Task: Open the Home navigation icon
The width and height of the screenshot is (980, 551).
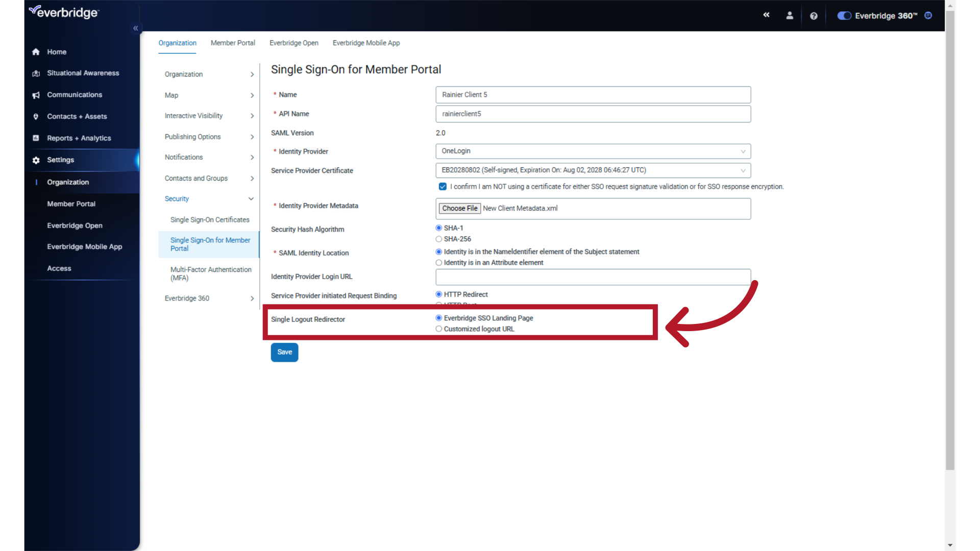Action: (x=36, y=52)
